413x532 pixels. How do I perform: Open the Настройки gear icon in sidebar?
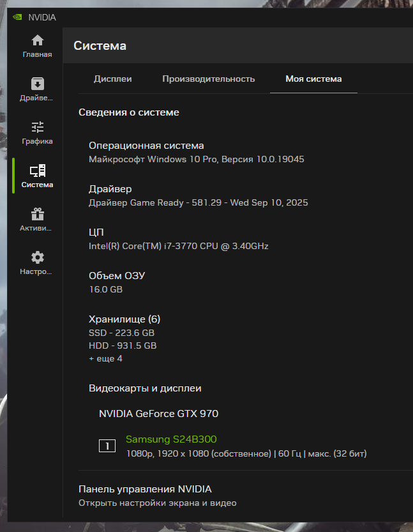point(37,257)
